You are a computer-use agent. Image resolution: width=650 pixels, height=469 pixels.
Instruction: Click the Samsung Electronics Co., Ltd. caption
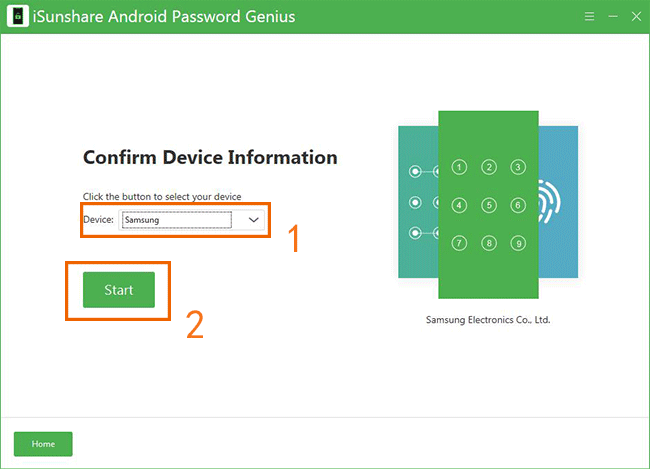488,320
